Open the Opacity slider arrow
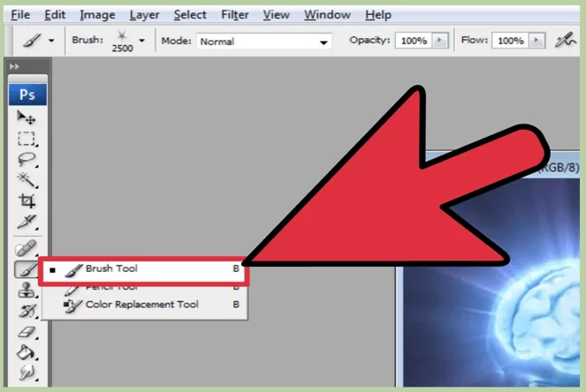The height and width of the screenshot is (392, 586). (440, 40)
